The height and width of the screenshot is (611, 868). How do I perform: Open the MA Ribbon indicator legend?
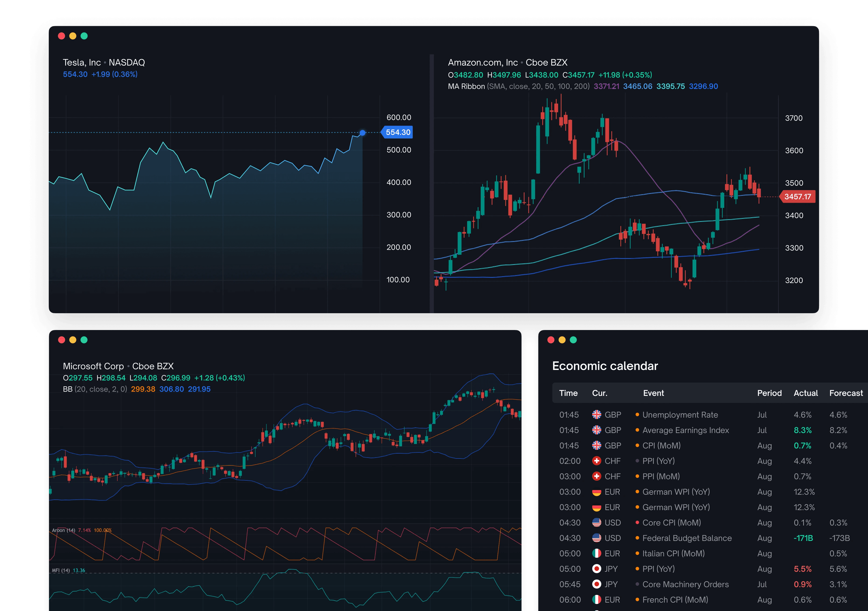466,86
